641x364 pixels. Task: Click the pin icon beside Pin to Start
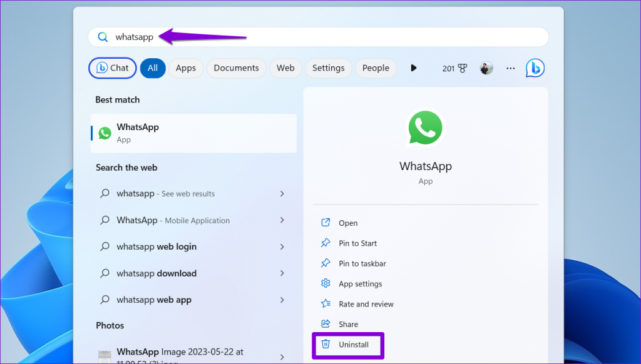point(326,243)
